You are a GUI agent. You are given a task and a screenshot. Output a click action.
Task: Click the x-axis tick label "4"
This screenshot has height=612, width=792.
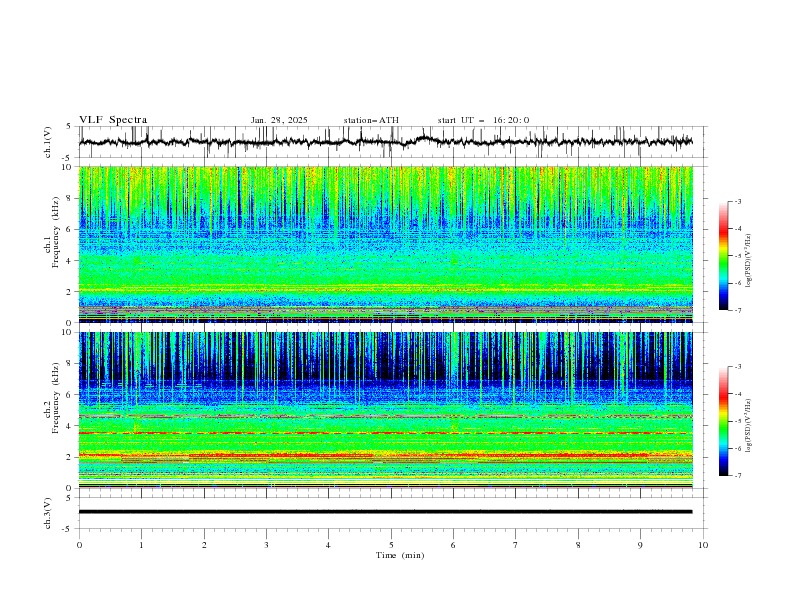(x=328, y=545)
